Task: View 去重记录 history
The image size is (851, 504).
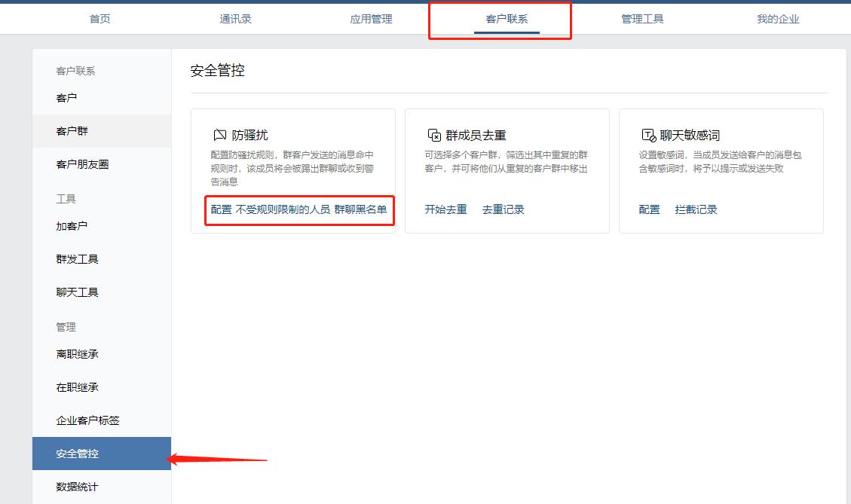Action: (502, 209)
